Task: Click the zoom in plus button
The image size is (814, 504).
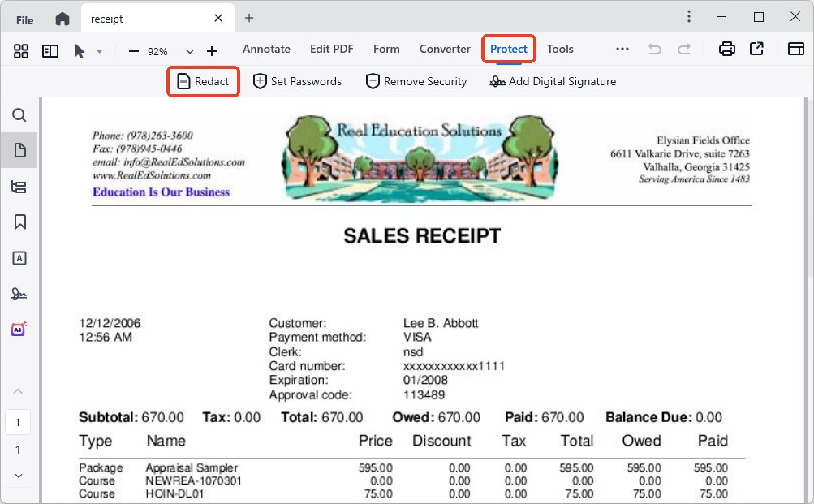Action: [x=212, y=51]
